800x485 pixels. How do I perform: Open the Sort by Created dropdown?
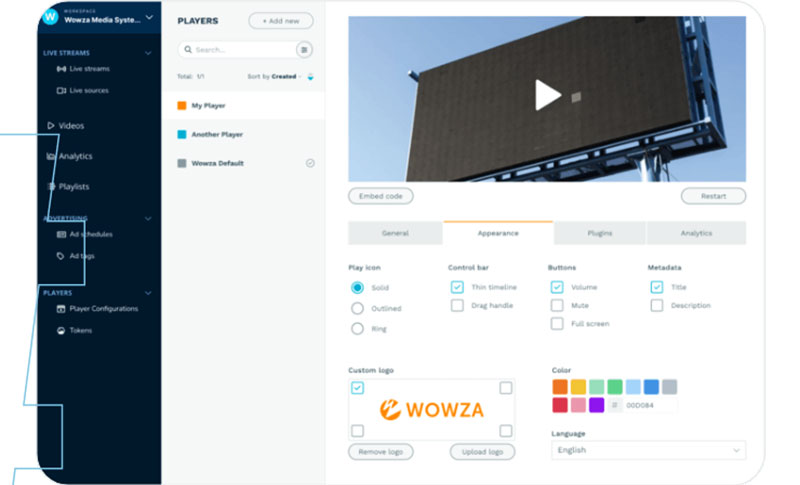pos(274,76)
